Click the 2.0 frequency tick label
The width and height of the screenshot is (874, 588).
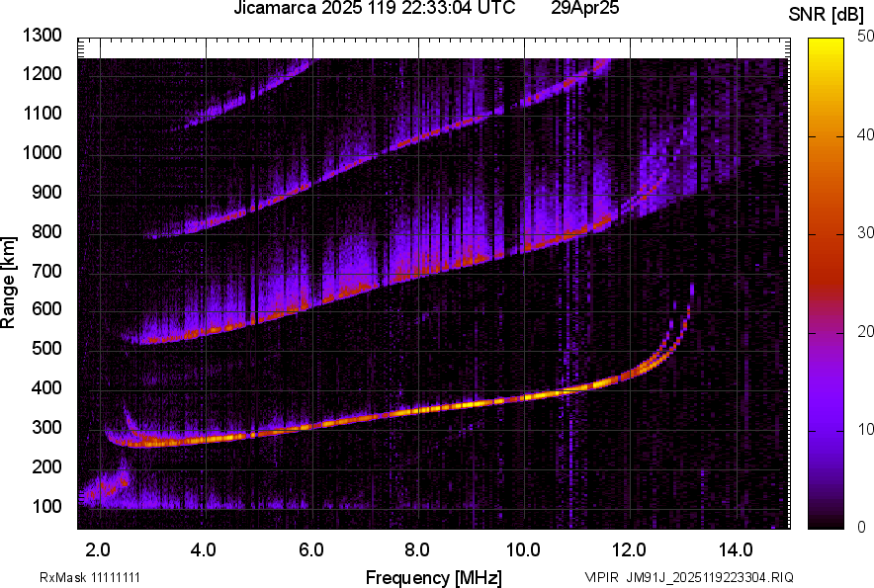(98, 550)
